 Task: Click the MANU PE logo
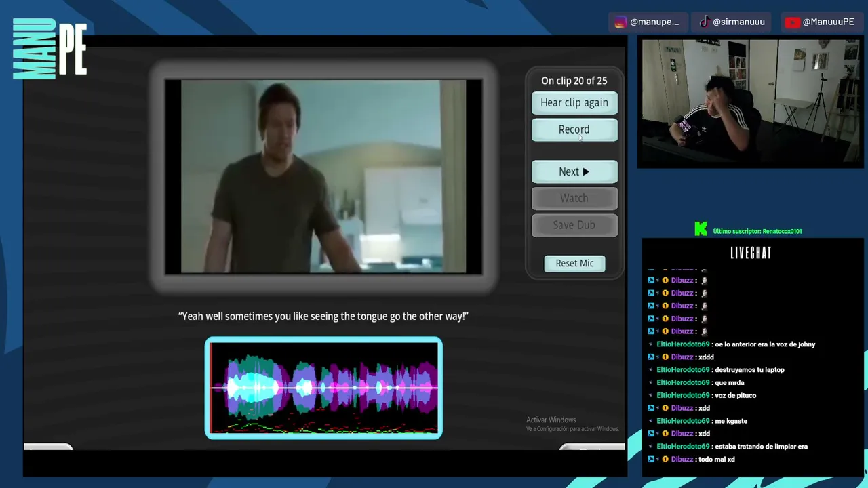(x=50, y=48)
